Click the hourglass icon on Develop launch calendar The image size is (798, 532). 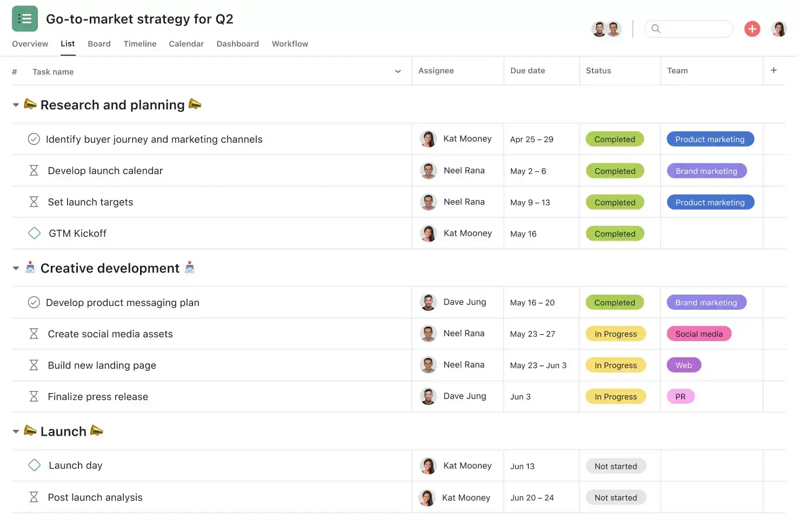coord(34,170)
